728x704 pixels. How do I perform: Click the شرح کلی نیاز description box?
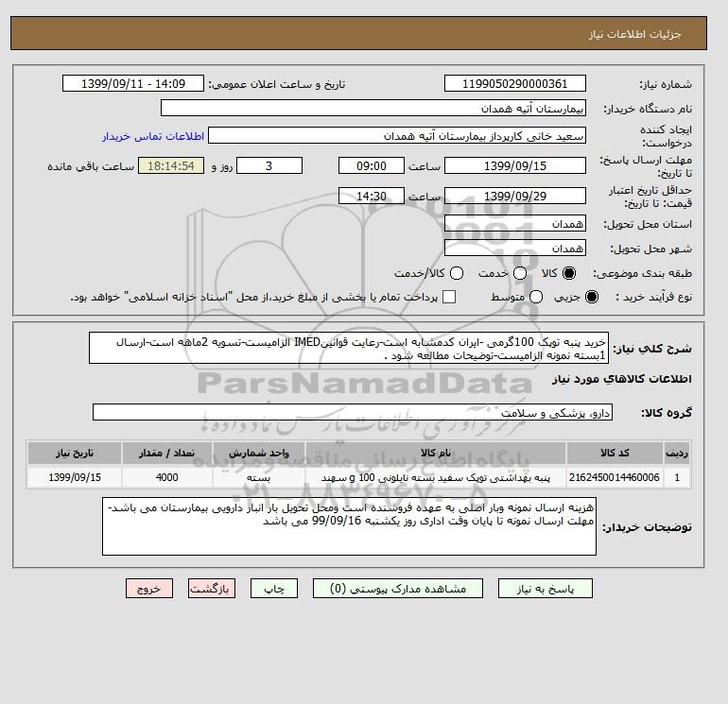coord(349,348)
